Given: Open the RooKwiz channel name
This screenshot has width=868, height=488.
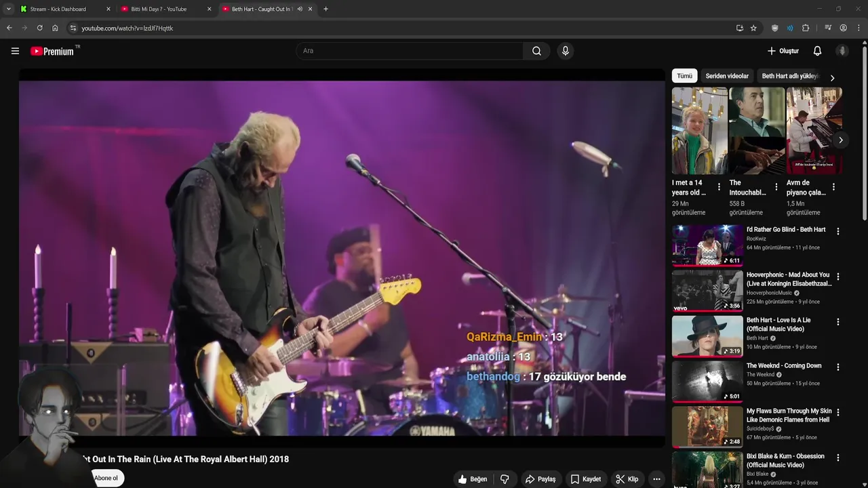Looking at the screenshot, I should click(756, 239).
